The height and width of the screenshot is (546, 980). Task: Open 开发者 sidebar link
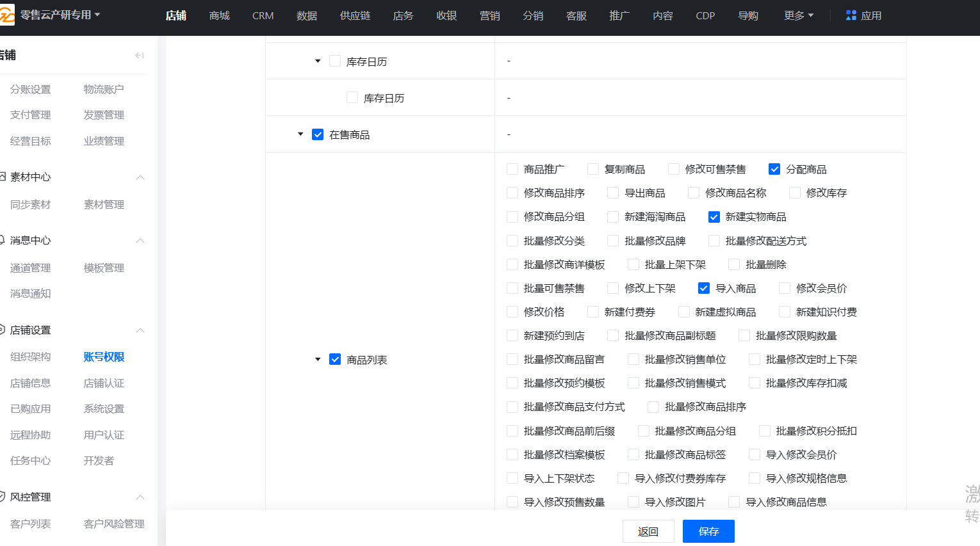point(99,460)
